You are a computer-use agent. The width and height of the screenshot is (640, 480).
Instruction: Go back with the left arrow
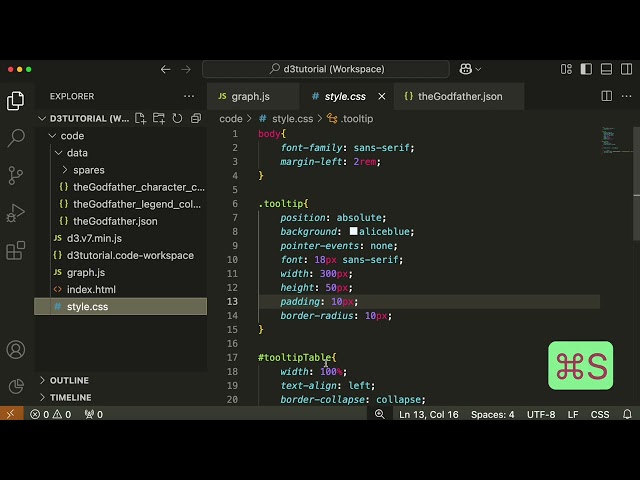(165, 69)
